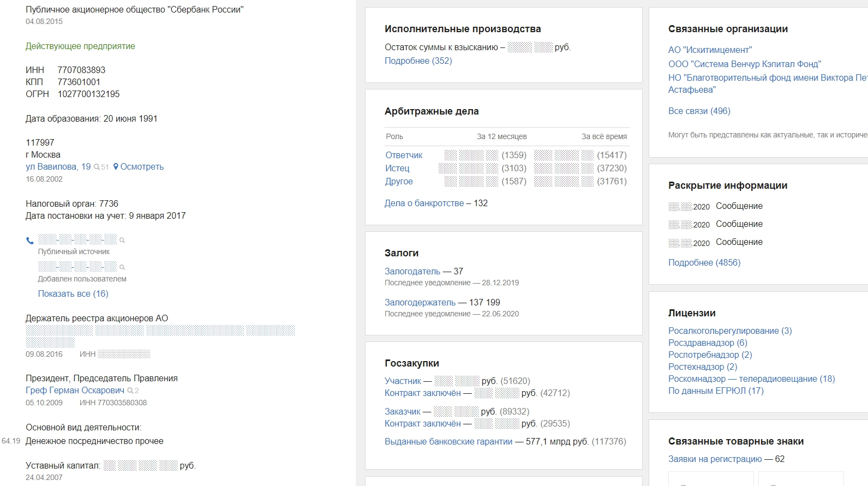868x486 pixels.
Task: Open Греф Герман Оскарович profile link
Action: coord(75,391)
